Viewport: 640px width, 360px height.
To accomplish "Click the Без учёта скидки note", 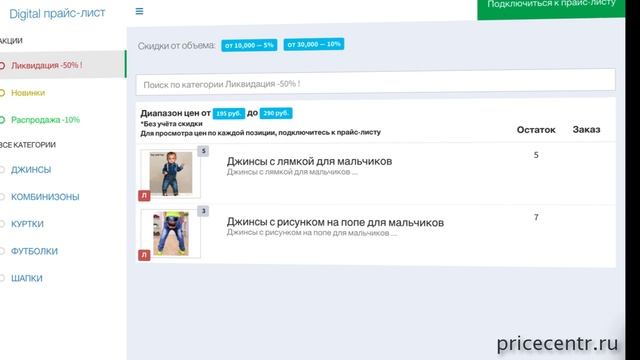I will tap(171, 124).
